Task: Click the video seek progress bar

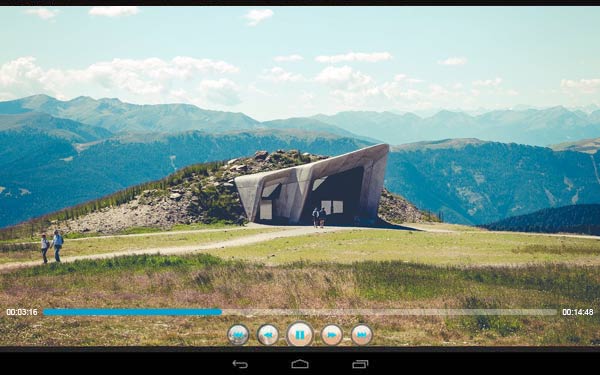Action: [300, 312]
